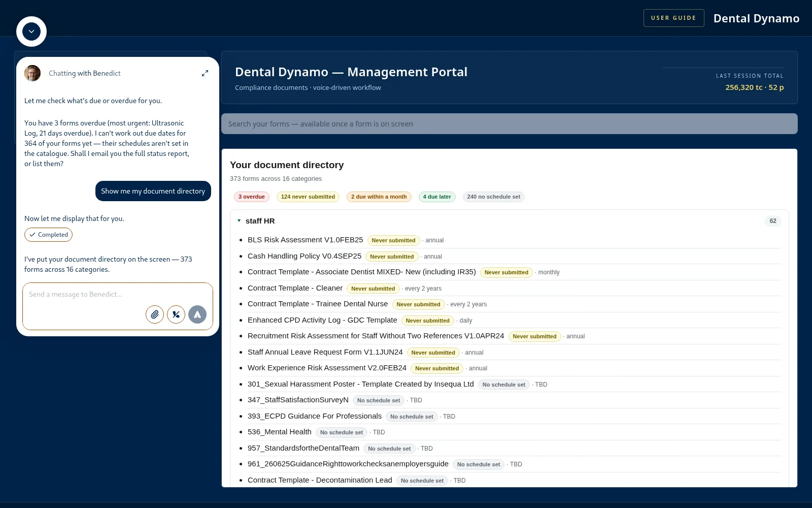Open Contract Template - Decontamination Lead
This screenshot has width=812, height=508.
point(320,480)
